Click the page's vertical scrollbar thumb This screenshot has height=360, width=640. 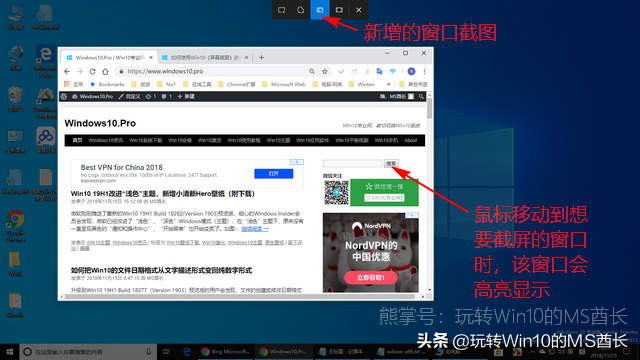click(429, 108)
